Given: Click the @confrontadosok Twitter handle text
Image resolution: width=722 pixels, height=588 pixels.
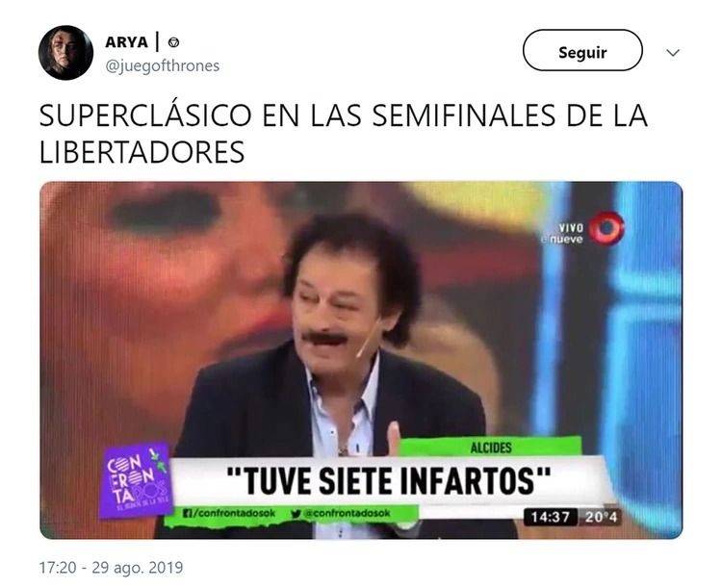Looking at the screenshot, I should (347, 513).
